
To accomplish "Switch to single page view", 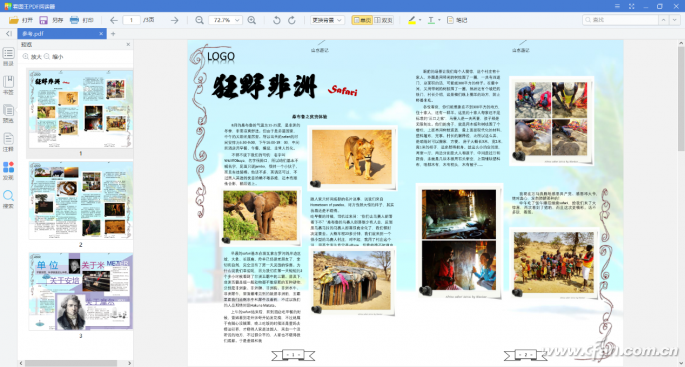I will pos(362,20).
